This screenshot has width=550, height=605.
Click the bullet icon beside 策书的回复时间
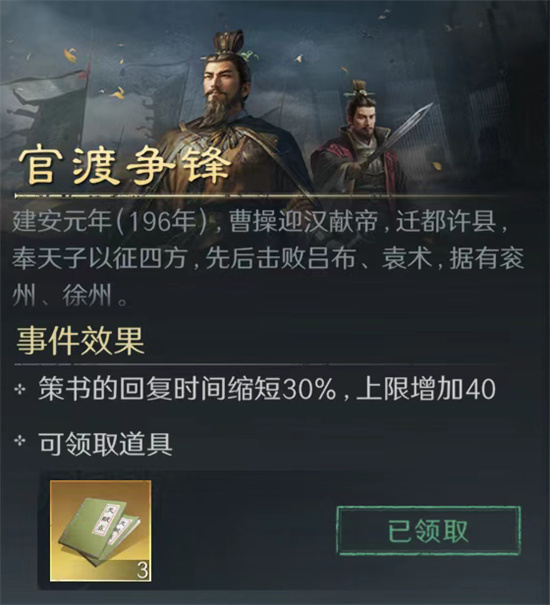pos(20,389)
